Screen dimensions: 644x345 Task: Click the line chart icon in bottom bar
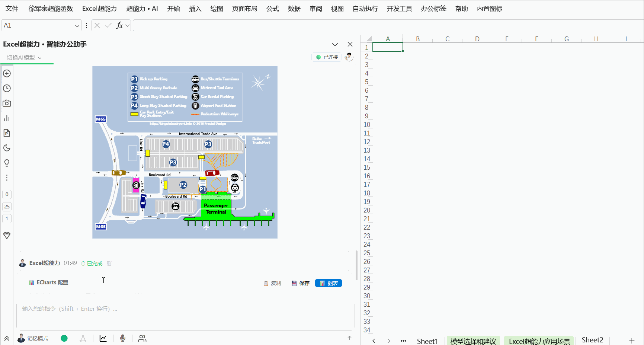click(103, 338)
